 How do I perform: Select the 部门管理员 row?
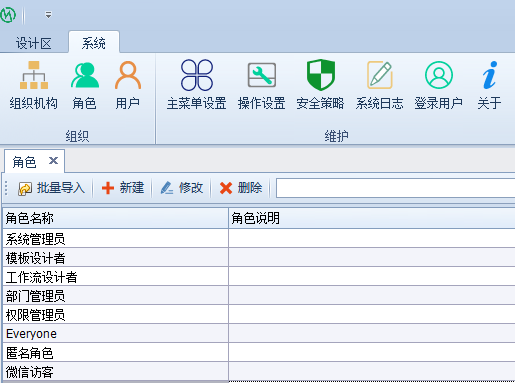pyautogui.click(x=259, y=295)
